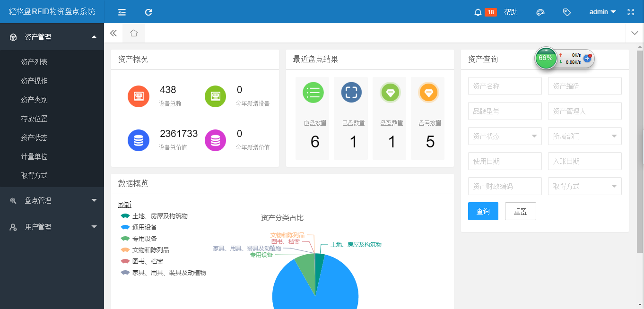Viewport: 644px width, 309px height.
Task: Click the 查询 search button
Action: [x=483, y=211]
